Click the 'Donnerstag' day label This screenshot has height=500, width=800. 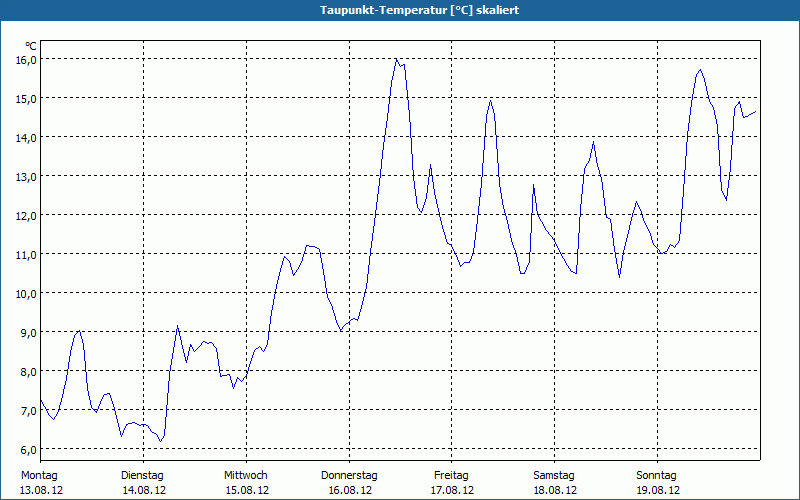(x=349, y=476)
